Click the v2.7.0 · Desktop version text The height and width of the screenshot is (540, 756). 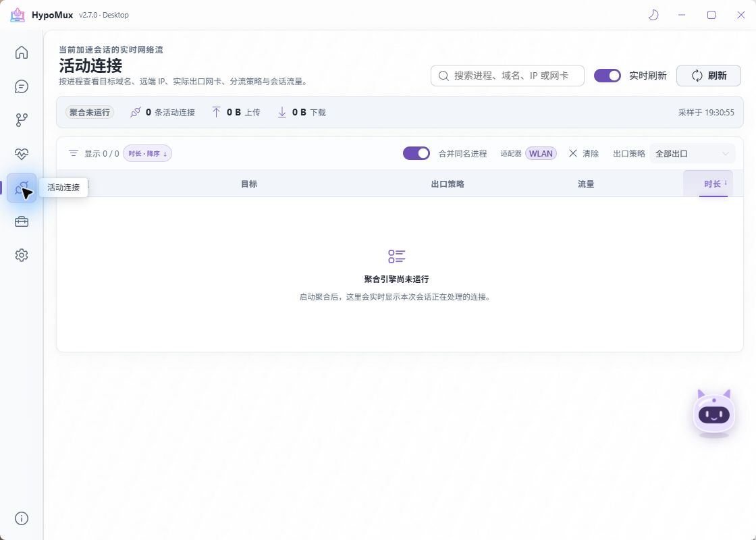tap(104, 15)
